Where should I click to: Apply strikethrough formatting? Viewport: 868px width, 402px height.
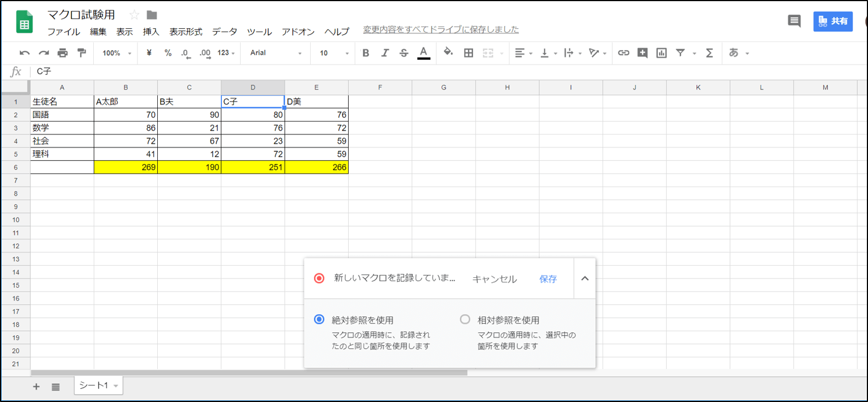pyautogui.click(x=404, y=53)
